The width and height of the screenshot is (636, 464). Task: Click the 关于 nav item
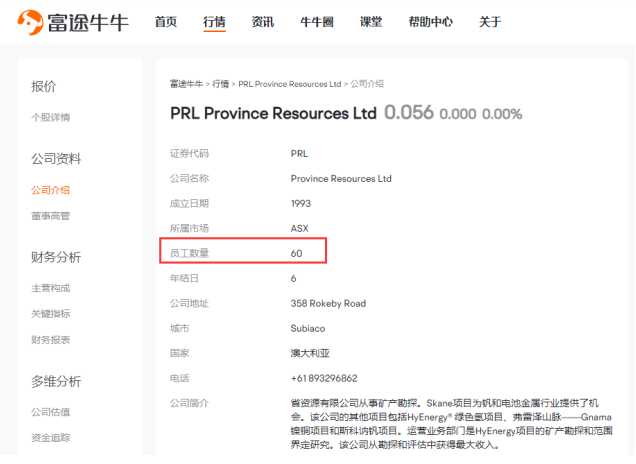pyautogui.click(x=490, y=21)
